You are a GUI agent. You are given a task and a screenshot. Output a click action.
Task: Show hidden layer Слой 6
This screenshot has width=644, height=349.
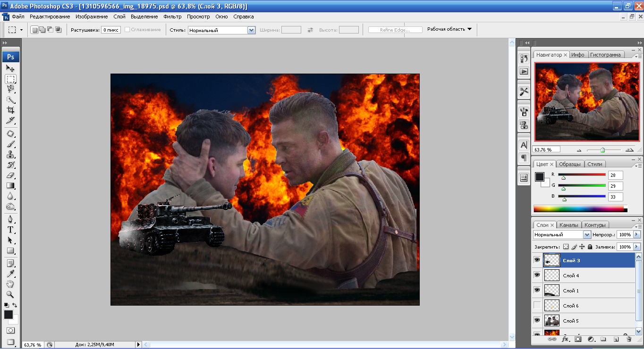[x=537, y=305]
